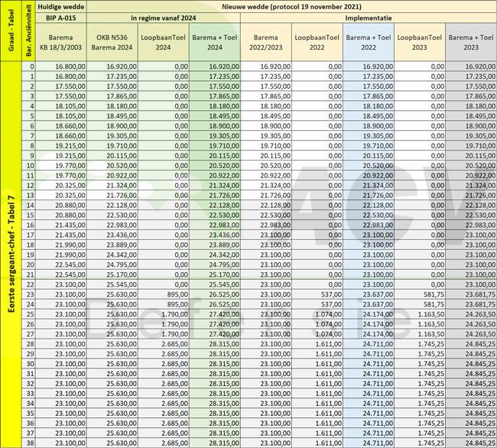The image size is (497, 448).
Task: Click the 'in regime vanaf 2024' header
Action: [164, 18]
